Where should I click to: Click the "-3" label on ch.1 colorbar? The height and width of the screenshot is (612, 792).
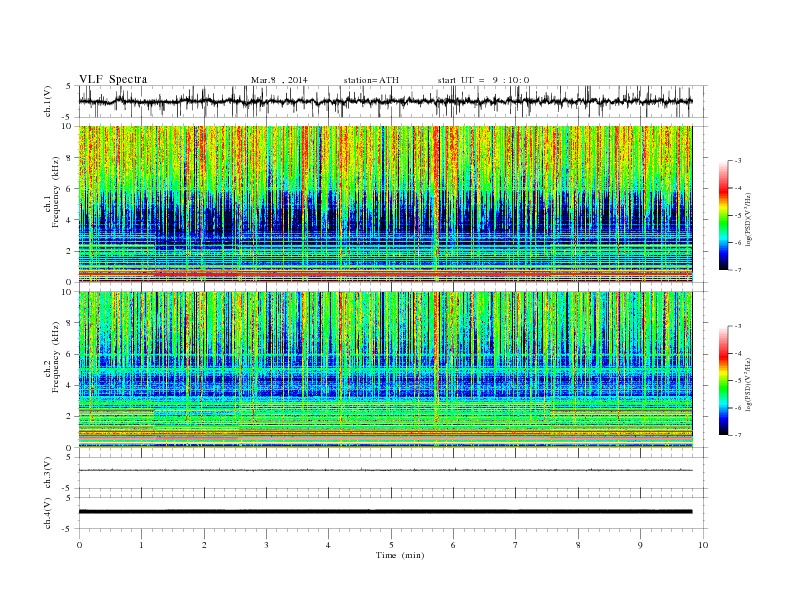738,161
